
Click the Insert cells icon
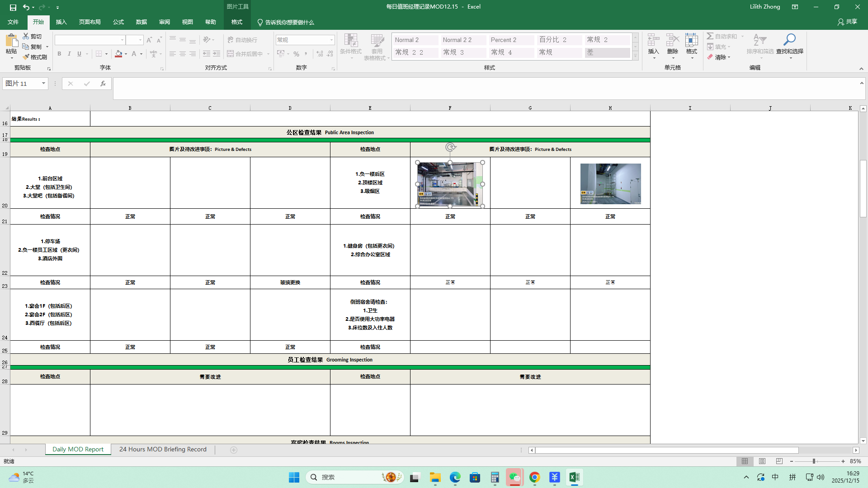pos(653,40)
